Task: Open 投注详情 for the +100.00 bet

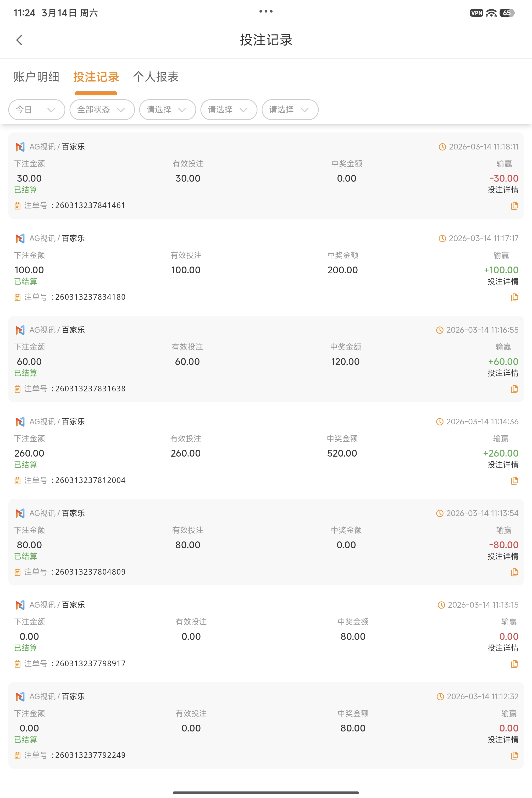Action: point(502,282)
